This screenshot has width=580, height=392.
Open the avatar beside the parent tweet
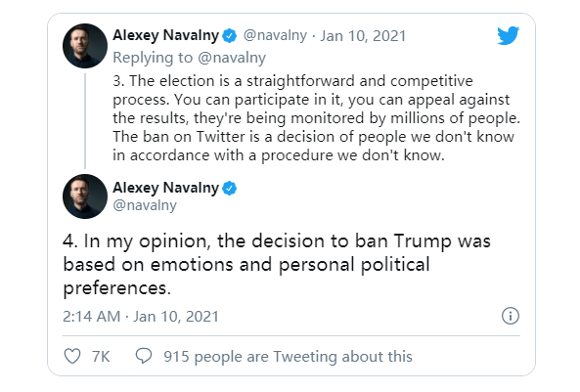click(85, 46)
